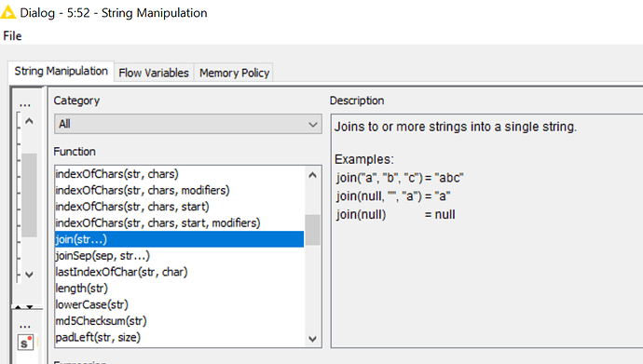The width and height of the screenshot is (643, 364).
Task: Click the left column list scrollbar thumb
Action: [x=29, y=195]
